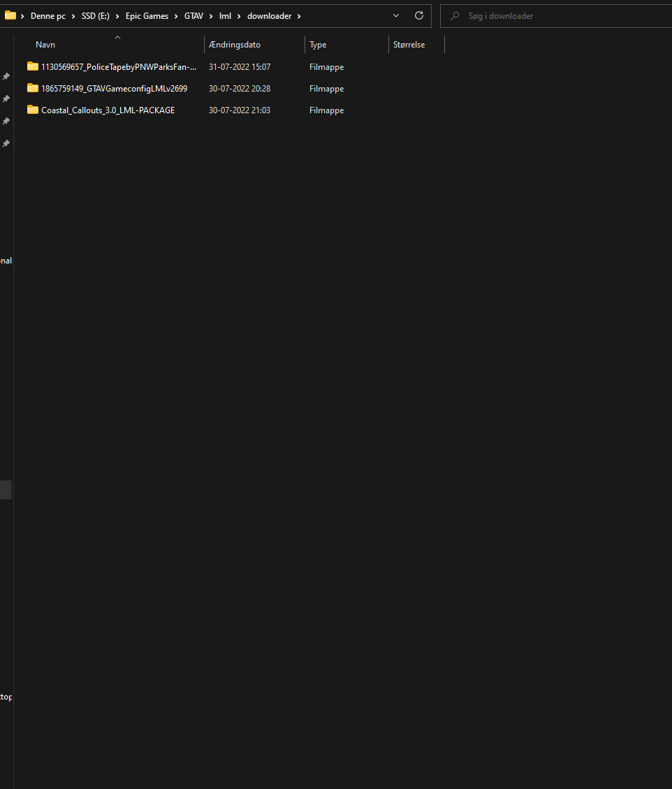Click folder icon of GTAVGameconfigLMLv2699 row
This screenshot has height=789, width=672.
click(33, 88)
